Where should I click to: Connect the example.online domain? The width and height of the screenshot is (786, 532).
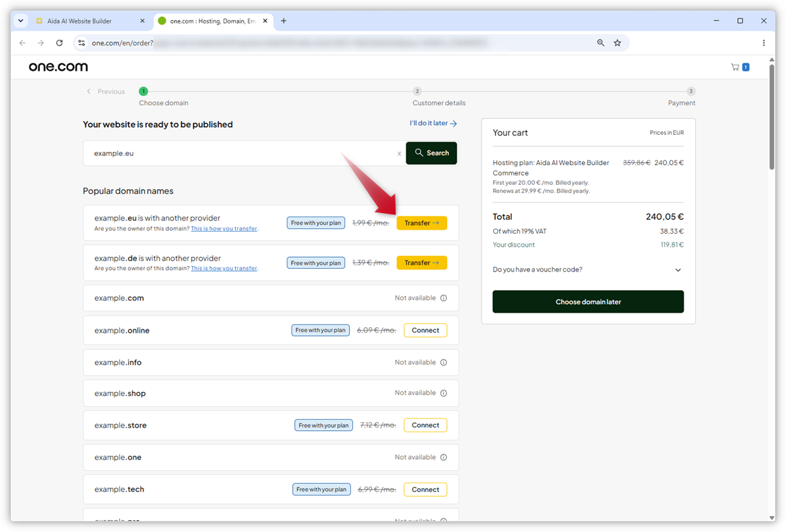[425, 331]
